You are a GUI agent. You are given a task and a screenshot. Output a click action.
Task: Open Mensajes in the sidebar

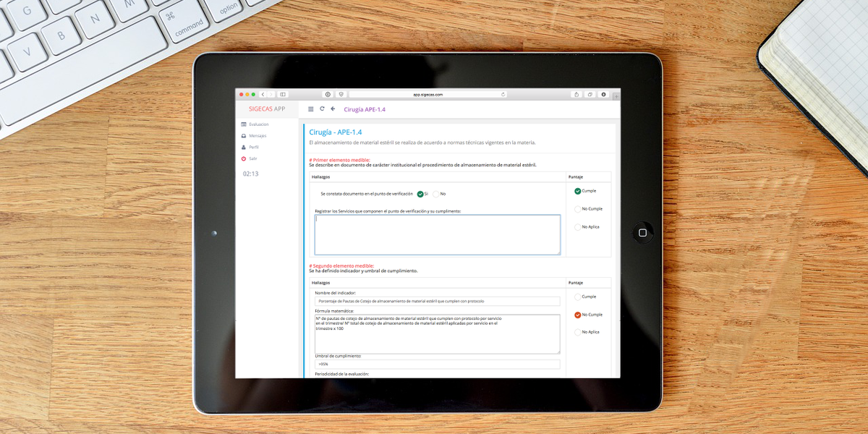(x=258, y=136)
